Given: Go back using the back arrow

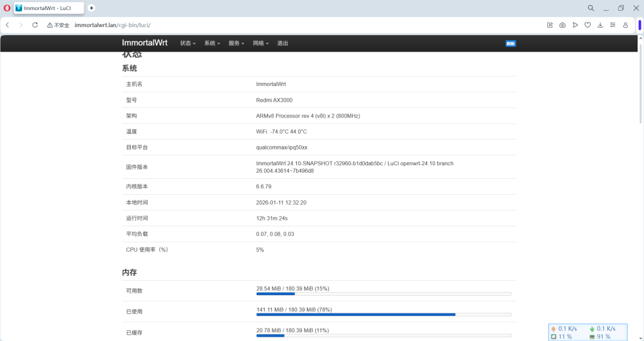Looking at the screenshot, I should [7, 25].
